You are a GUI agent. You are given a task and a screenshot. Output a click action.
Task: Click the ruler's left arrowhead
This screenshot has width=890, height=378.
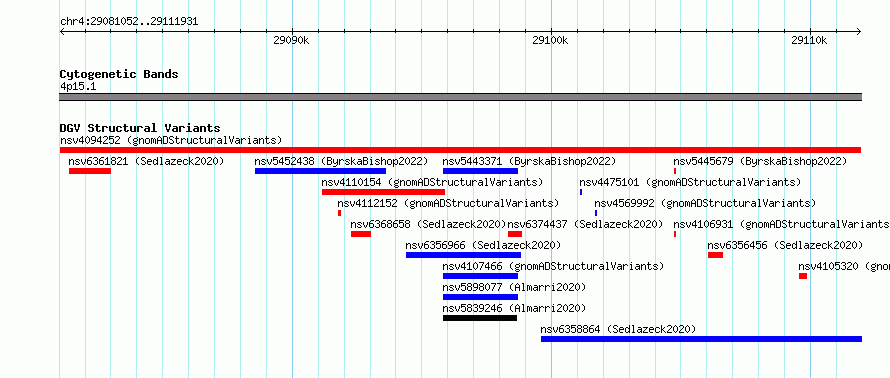tap(62, 32)
